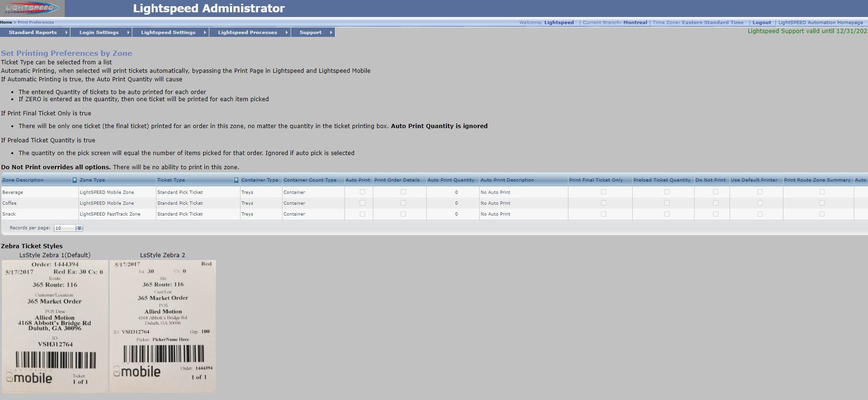Go to the Home breadcrumb link
This screenshot has height=400, width=868.
(x=6, y=22)
